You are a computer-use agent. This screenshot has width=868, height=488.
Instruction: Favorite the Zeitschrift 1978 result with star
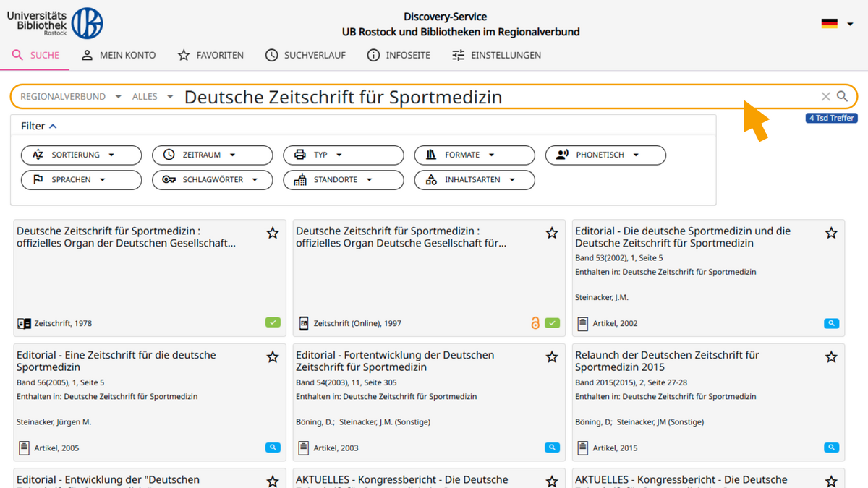pos(273,233)
